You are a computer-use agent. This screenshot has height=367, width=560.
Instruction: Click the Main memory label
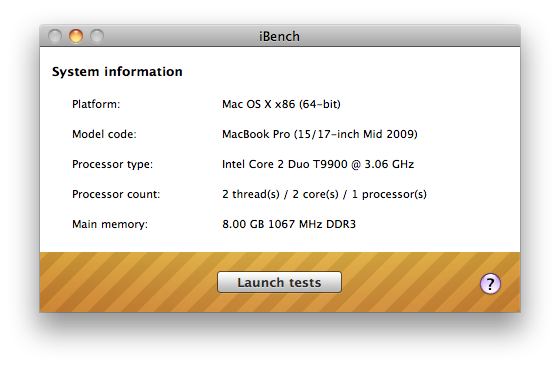(x=110, y=224)
